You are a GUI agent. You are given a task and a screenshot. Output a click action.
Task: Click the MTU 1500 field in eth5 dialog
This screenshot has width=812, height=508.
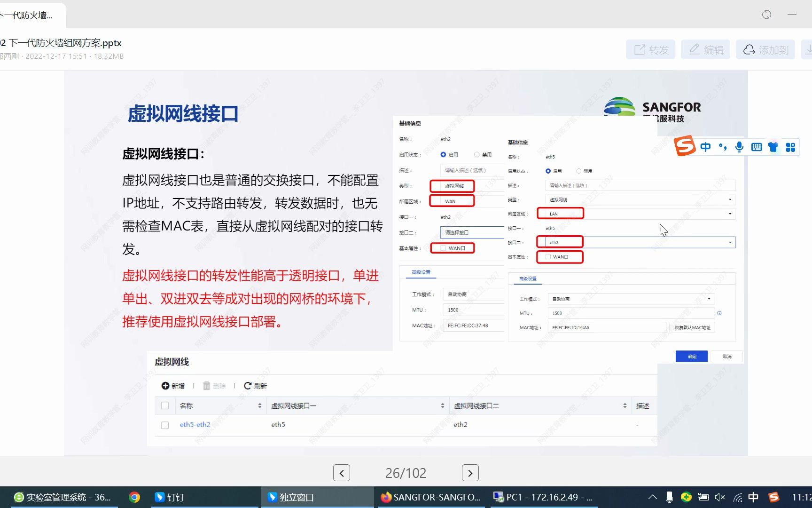pos(631,313)
